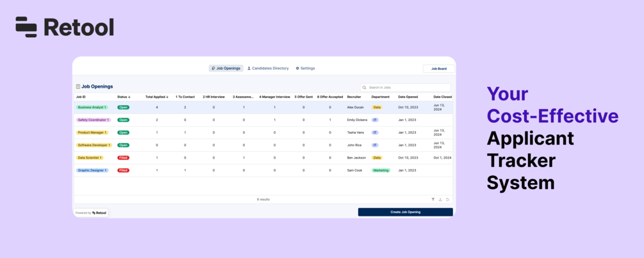Click the table filter icon
The image size is (644, 258).
point(433,199)
